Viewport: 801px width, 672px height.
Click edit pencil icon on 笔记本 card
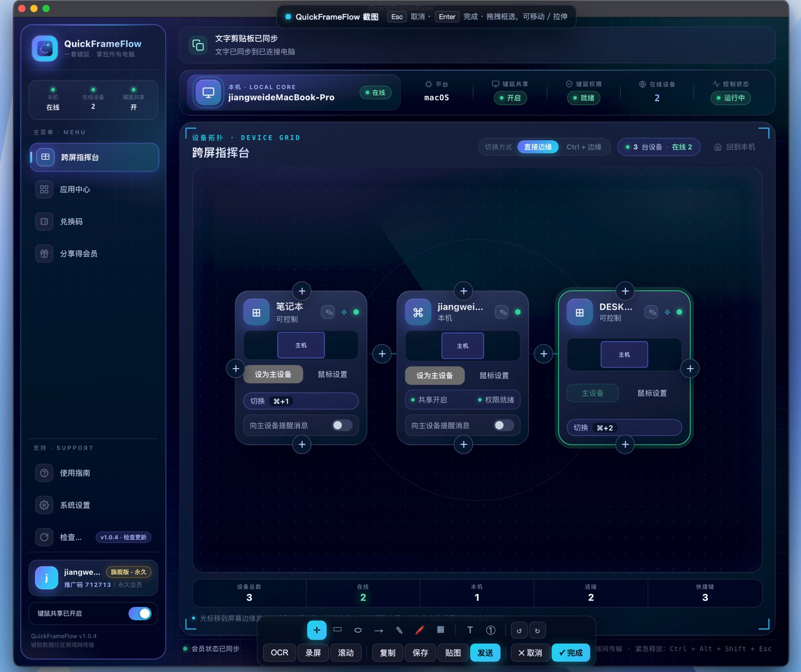(x=328, y=312)
